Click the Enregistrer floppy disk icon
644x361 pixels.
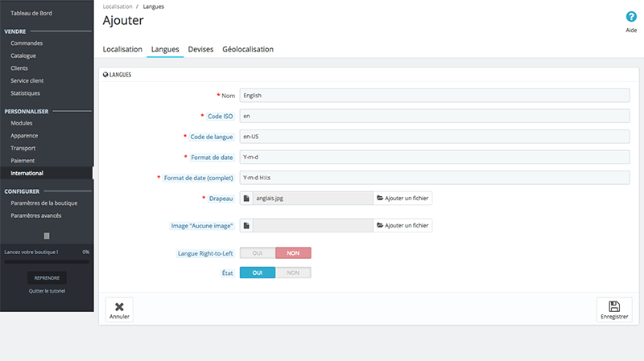point(614,306)
